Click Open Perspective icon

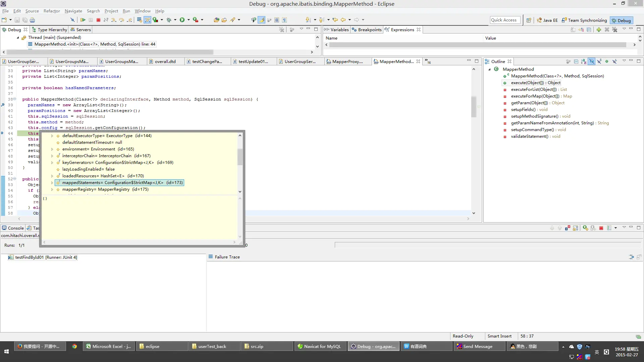coord(529,20)
